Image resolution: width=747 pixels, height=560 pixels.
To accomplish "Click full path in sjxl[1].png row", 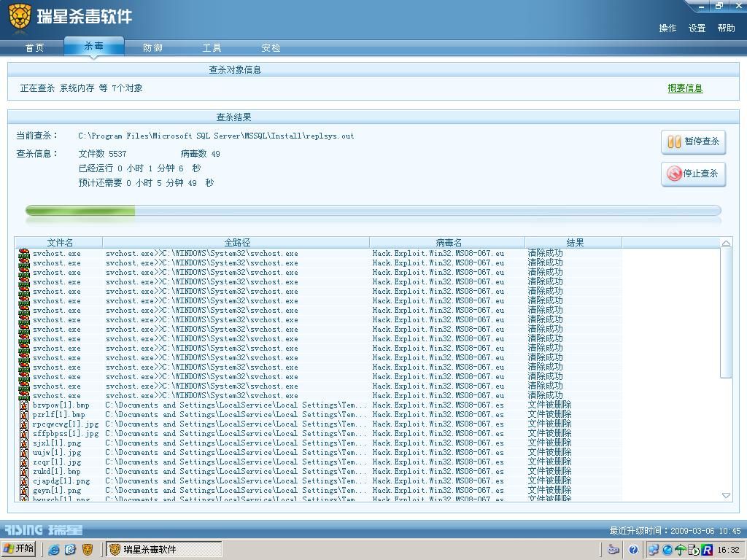I will click(236, 443).
